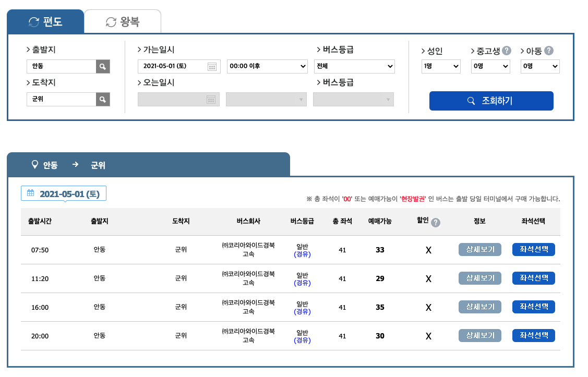Click the search magnifier beside 출발지 field
This screenshot has height=377, width=588.
point(102,66)
